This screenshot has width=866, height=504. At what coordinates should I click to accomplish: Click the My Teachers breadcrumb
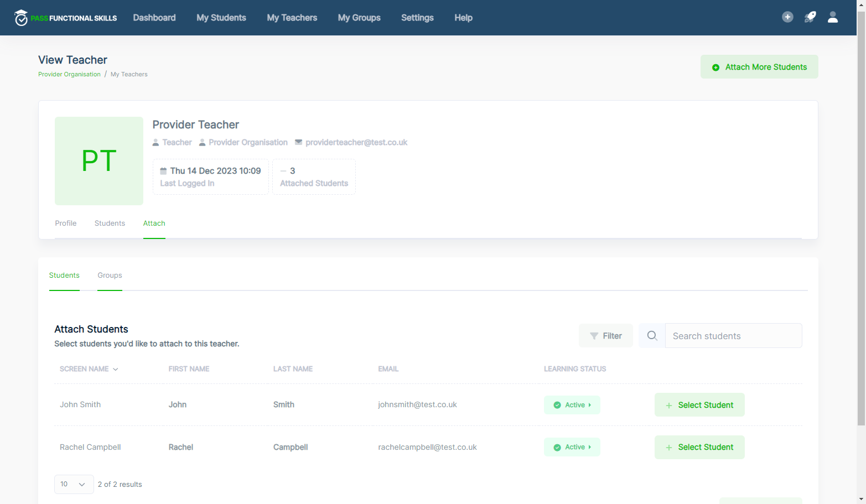click(x=129, y=74)
